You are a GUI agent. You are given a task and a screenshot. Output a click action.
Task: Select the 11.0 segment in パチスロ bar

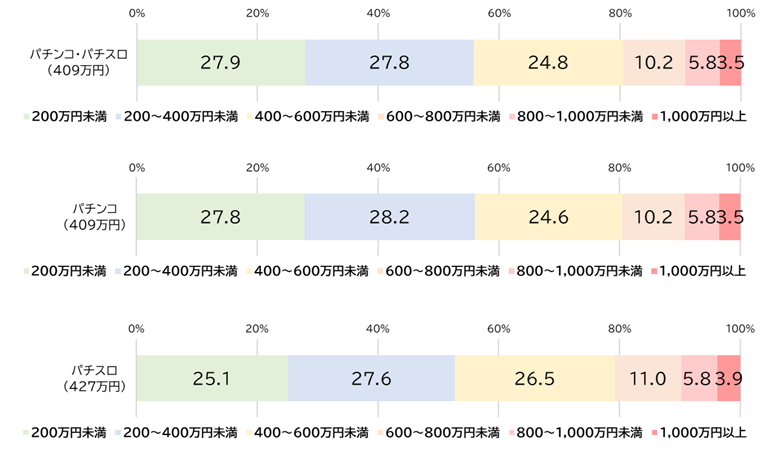point(648,377)
